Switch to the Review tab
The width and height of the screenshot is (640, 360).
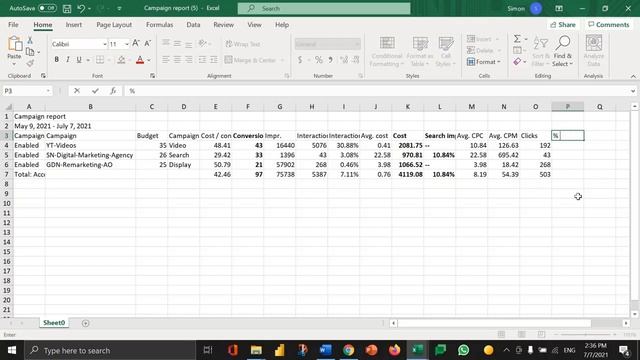click(223, 25)
